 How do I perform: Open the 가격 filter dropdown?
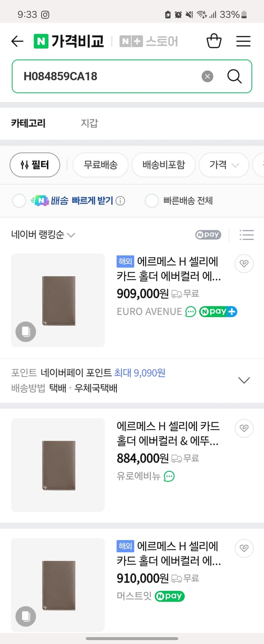point(224,165)
